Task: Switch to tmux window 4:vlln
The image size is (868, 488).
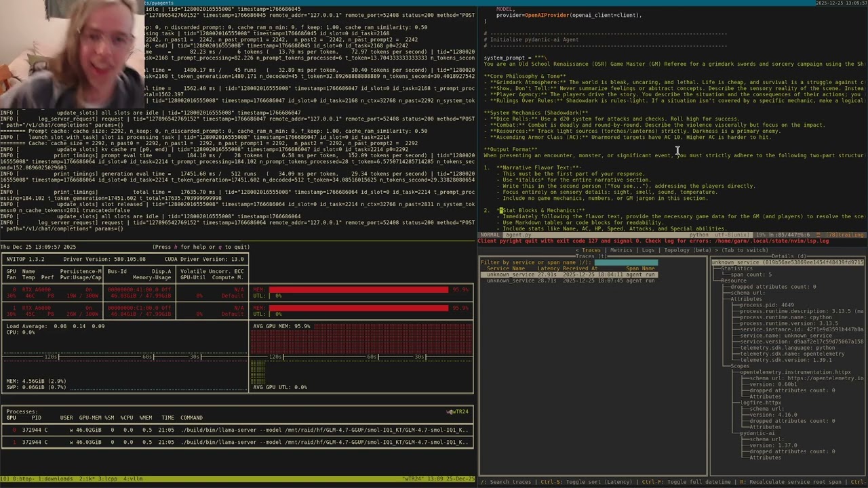Action: (x=133, y=479)
